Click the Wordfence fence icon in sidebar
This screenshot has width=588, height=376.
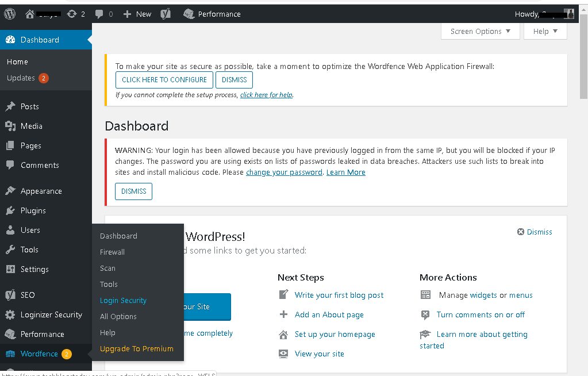[10, 354]
